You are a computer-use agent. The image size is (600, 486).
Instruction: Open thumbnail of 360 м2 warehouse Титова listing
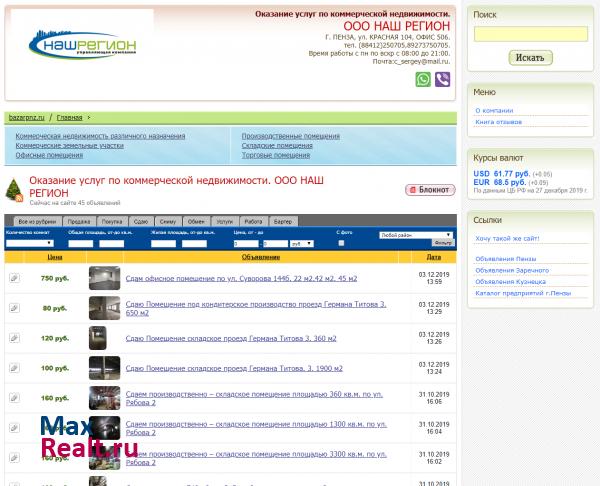98,338
